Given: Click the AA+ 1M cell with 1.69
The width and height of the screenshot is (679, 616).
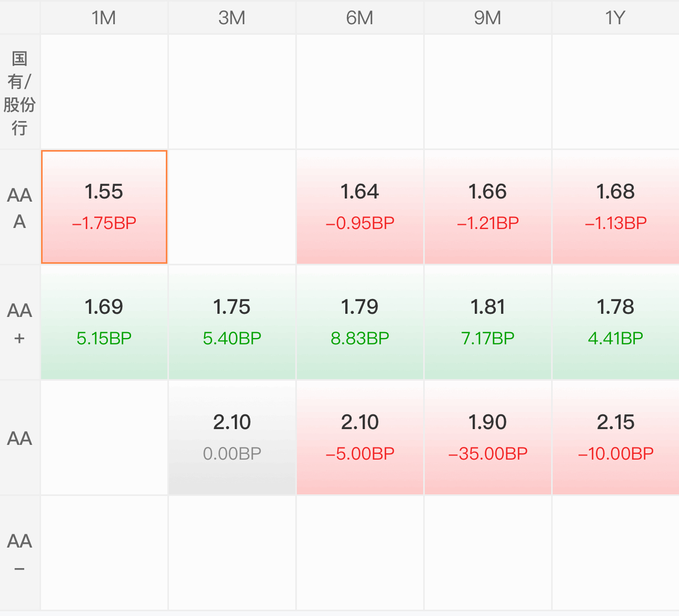Looking at the screenshot, I should [104, 322].
